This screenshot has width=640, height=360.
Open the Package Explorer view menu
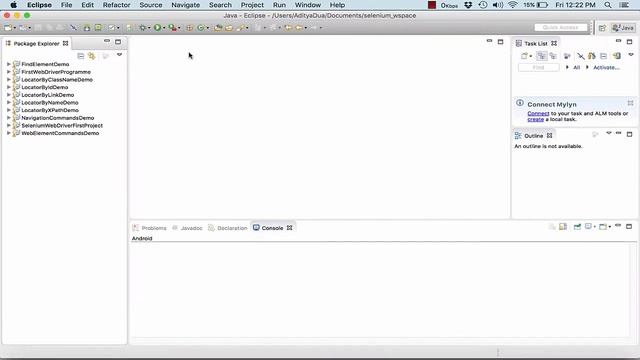click(x=119, y=54)
